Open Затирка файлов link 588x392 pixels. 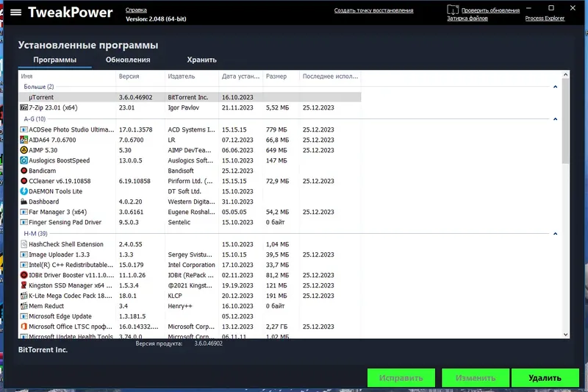click(467, 18)
